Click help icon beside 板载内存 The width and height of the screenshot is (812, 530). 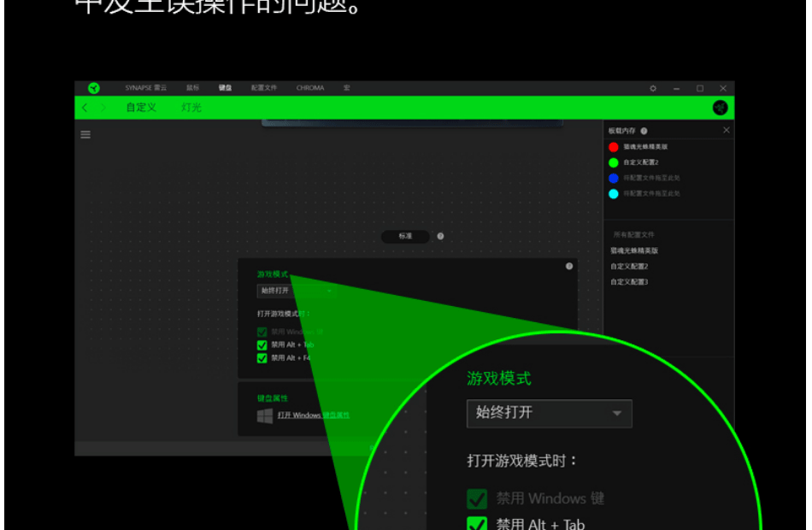pyautogui.click(x=644, y=131)
